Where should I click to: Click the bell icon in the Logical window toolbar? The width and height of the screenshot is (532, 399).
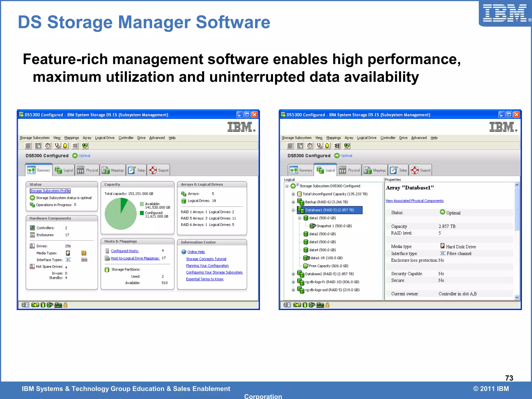327,146
